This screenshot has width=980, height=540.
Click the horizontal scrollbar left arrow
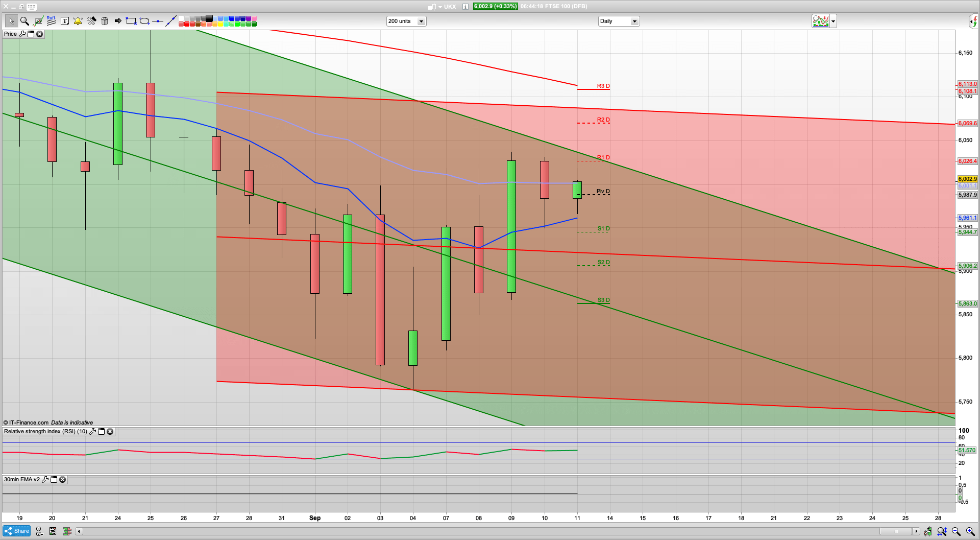point(79,531)
